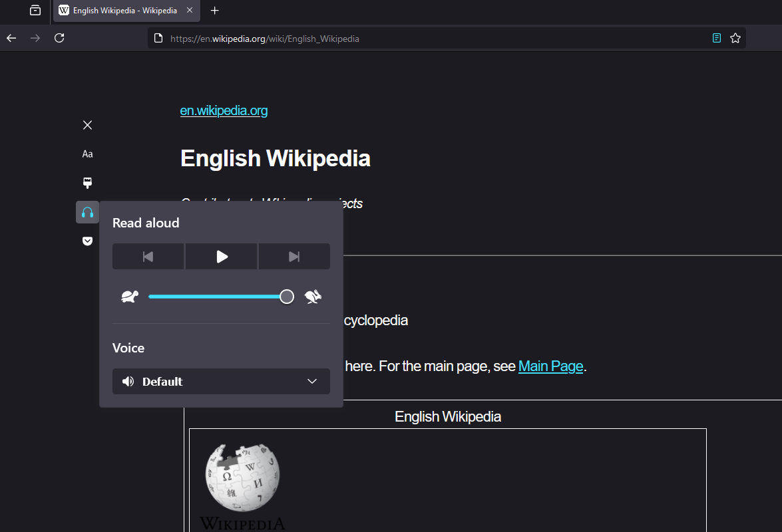Go back to the previous page
The height and width of the screenshot is (532, 782).
tap(11, 39)
